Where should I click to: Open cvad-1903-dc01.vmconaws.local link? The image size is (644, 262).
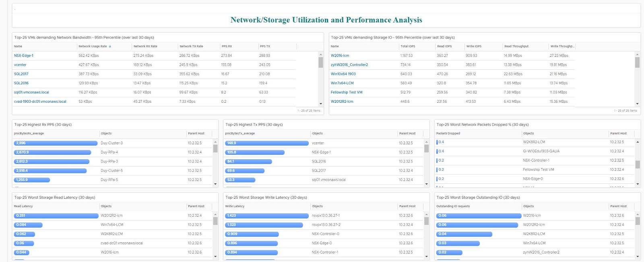coord(40,102)
